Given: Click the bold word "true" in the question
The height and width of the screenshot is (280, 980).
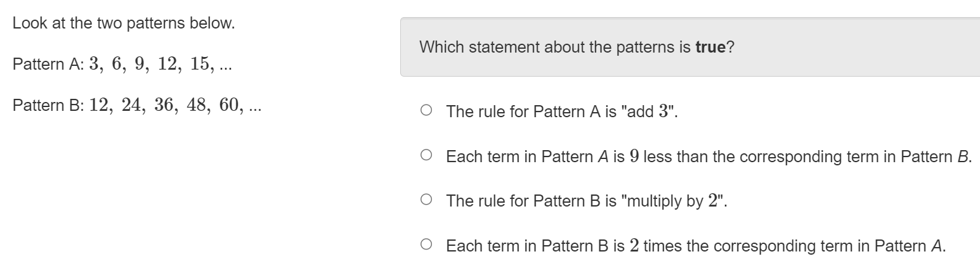Looking at the screenshot, I should 710,48.
